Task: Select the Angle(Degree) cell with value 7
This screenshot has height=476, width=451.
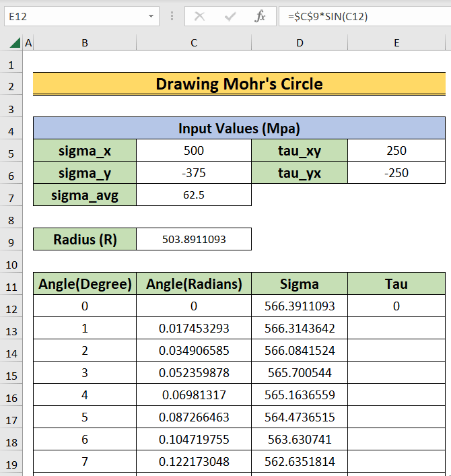Action: (x=85, y=461)
